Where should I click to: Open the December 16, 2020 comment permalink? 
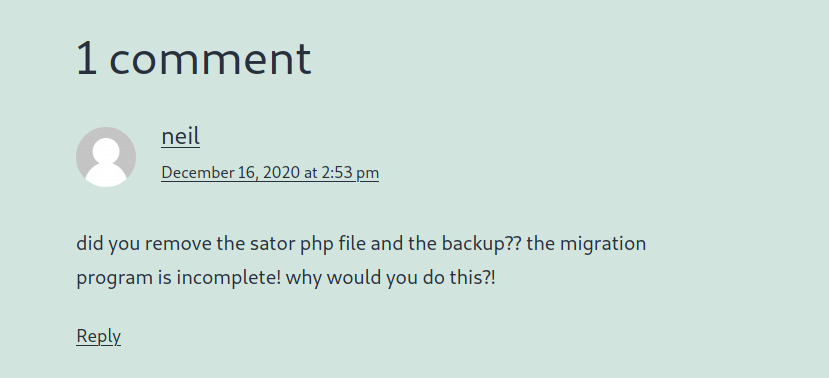270,173
